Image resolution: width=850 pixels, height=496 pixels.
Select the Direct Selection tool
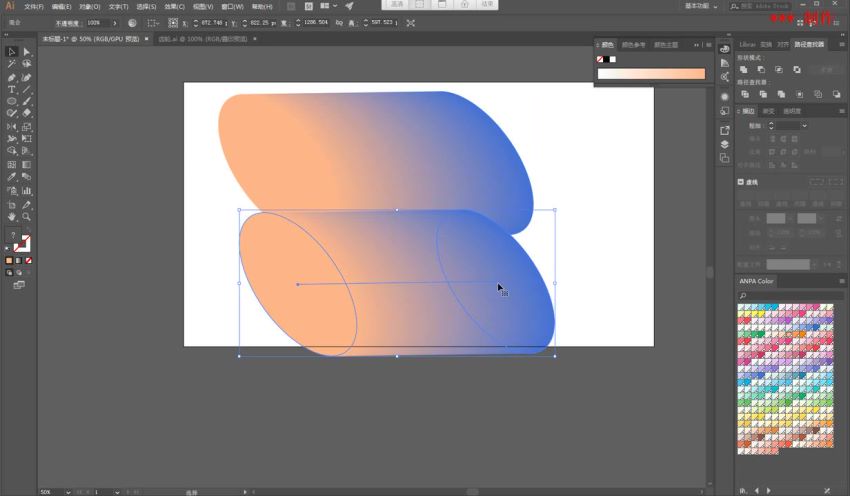point(27,52)
